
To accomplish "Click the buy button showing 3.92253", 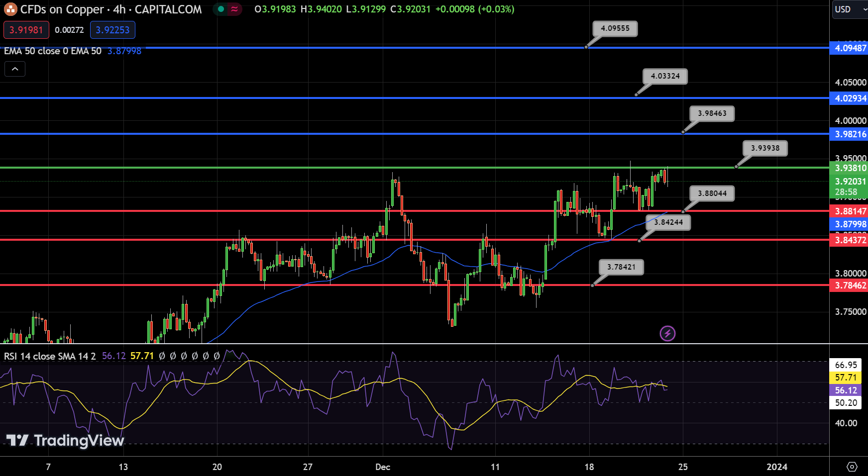I will click(112, 30).
